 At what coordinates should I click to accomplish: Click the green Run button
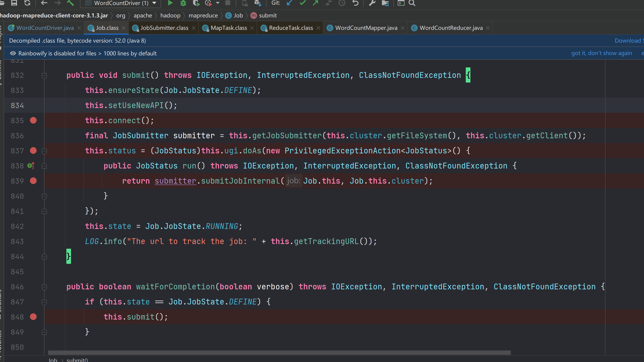tap(170, 3)
